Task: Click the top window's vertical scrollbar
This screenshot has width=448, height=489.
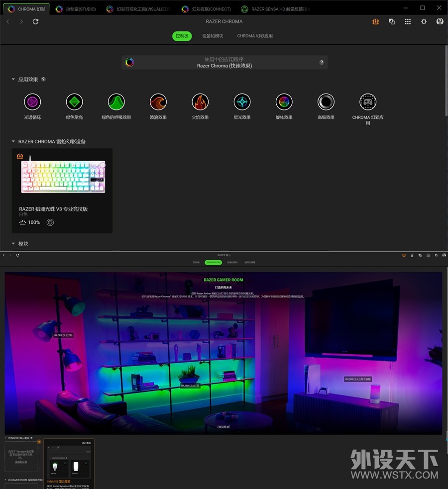Action: pyautogui.click(x=446, y=81)
